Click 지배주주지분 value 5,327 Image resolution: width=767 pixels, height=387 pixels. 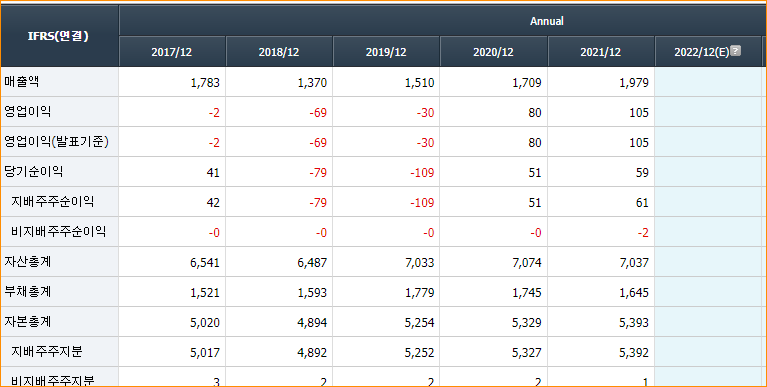pyautogui.click(x=527, y=352)
